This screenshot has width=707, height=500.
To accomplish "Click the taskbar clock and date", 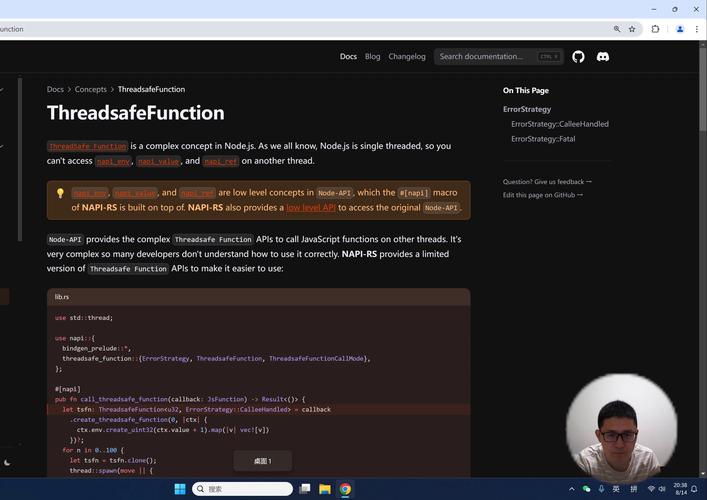I will pos(680,489).
